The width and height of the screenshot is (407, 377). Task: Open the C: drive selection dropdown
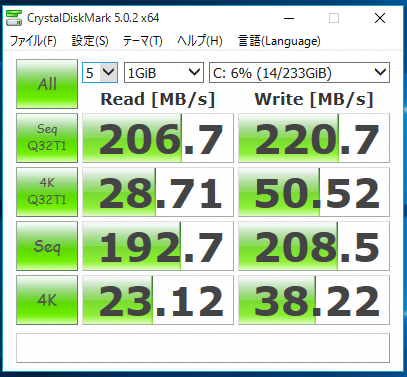pos(299,73)
